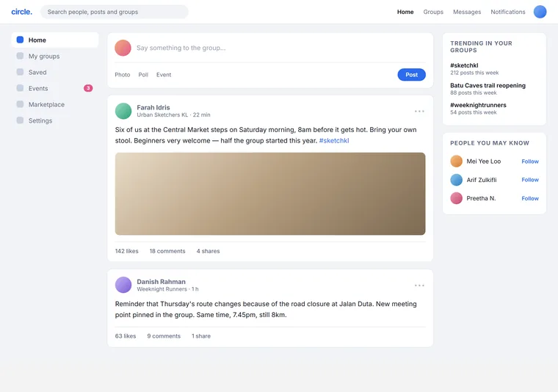Click 4 shares on Farah's post

(209, 251)
